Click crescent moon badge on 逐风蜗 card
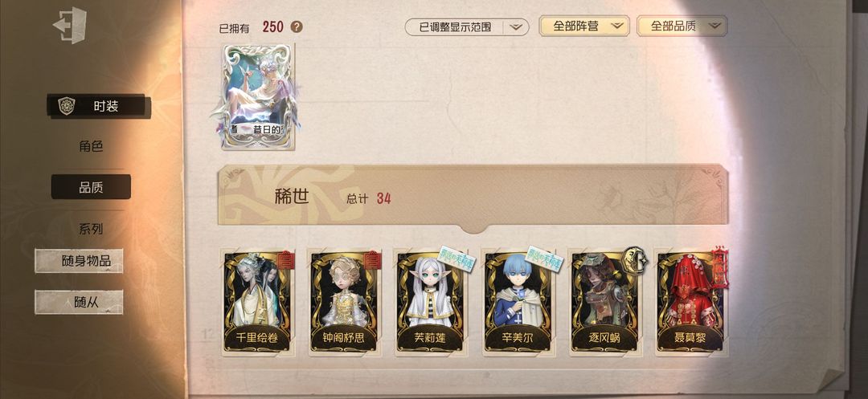This screenshot has height=399, width=868. click(636, 259)
